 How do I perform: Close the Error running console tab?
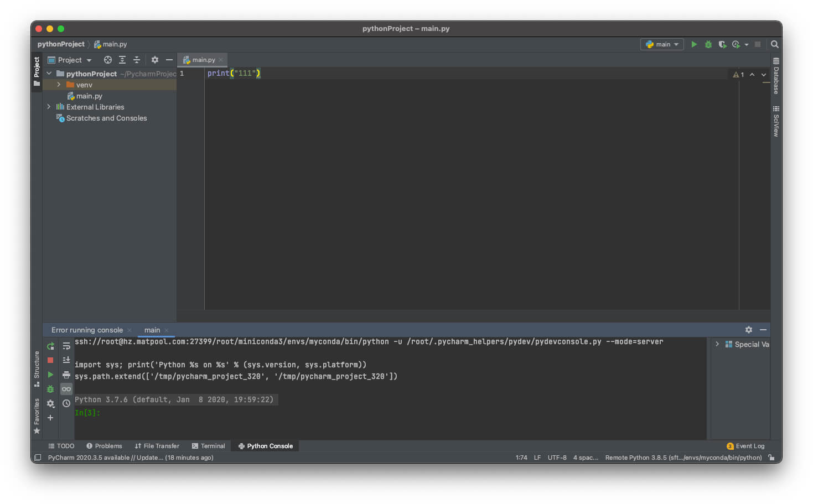click(130, 330)
